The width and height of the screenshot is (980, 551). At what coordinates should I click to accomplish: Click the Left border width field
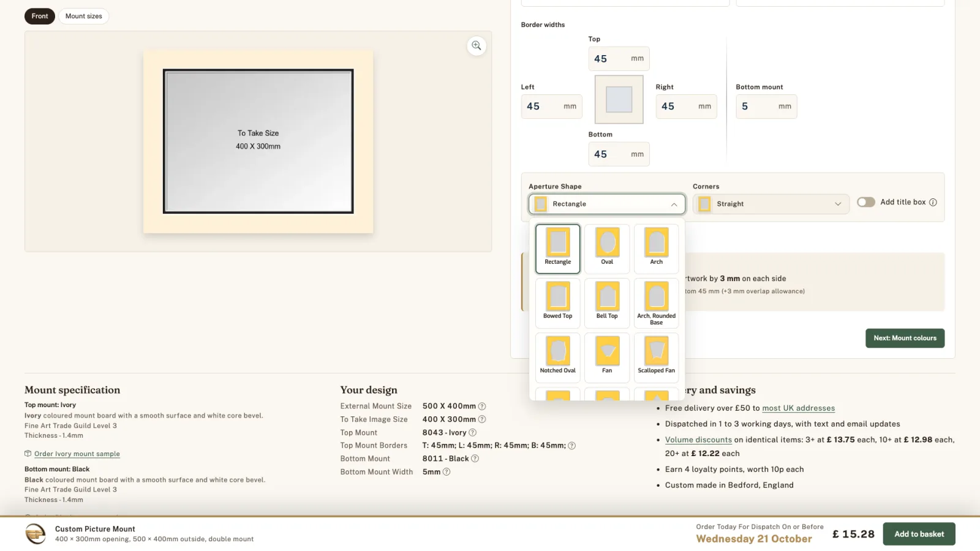coord(551,107)
